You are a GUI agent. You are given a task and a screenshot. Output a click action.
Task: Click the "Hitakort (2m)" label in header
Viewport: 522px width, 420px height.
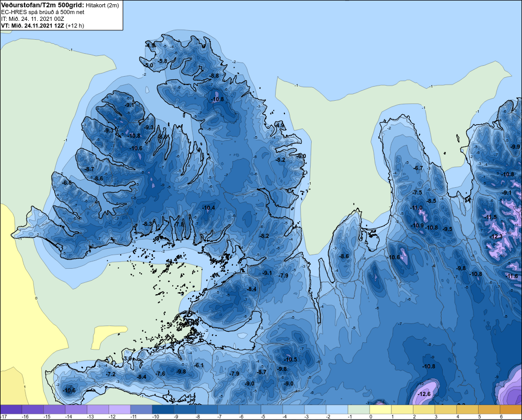pos(102,5)
